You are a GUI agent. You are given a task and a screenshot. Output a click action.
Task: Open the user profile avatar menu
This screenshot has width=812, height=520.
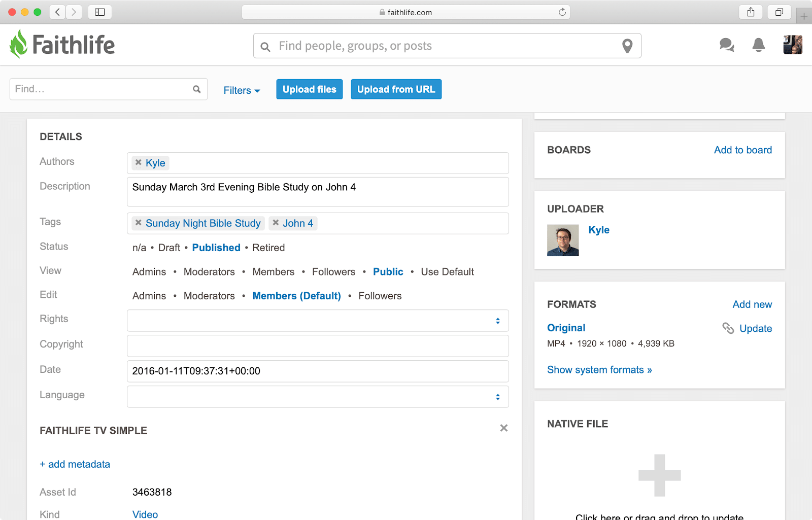[793, 45]
